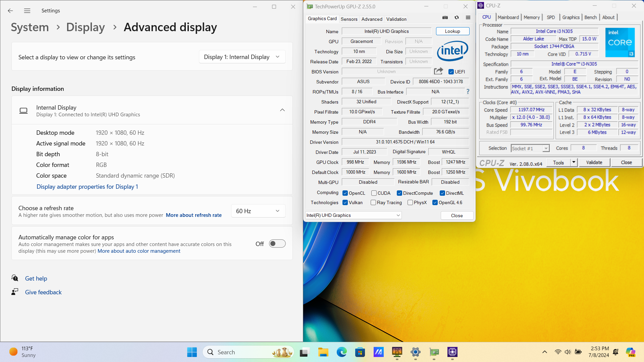Open the CPU-Z Mainboard tab
Image resolution: width=644 pixels, height=362 pixels.
[x=508, y=17]
